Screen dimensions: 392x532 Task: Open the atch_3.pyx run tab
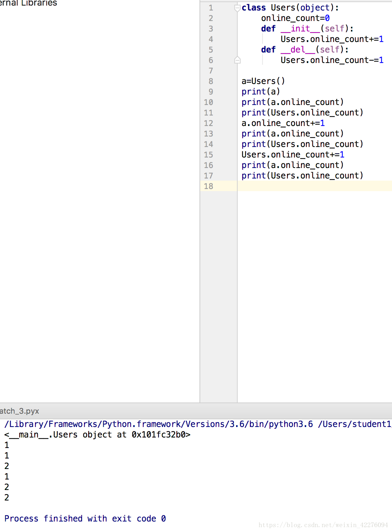click(20, 411)
